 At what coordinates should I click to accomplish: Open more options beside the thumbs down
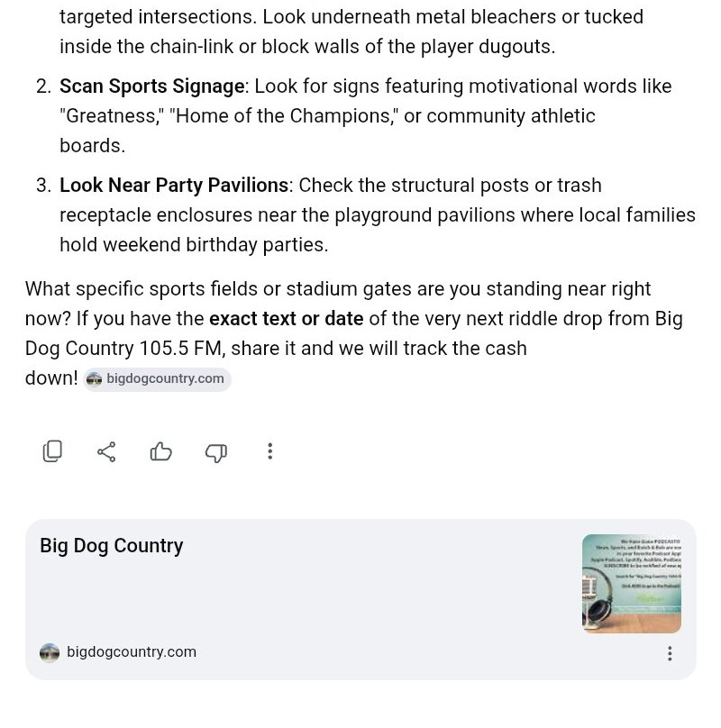[x=269, y=451]
